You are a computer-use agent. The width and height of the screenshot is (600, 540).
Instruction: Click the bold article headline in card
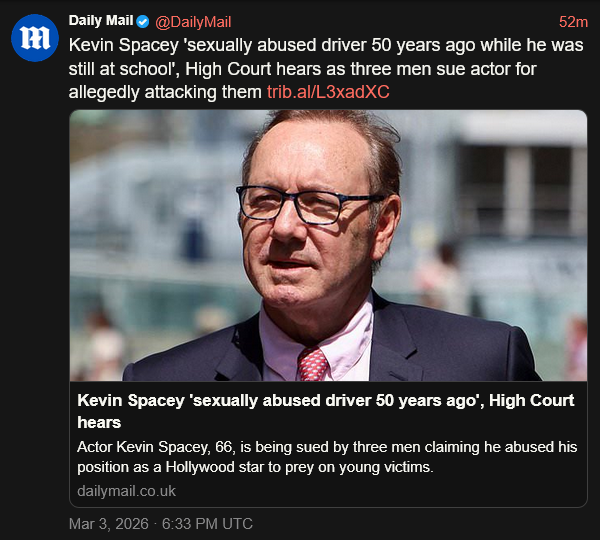(x=325, y=411)
